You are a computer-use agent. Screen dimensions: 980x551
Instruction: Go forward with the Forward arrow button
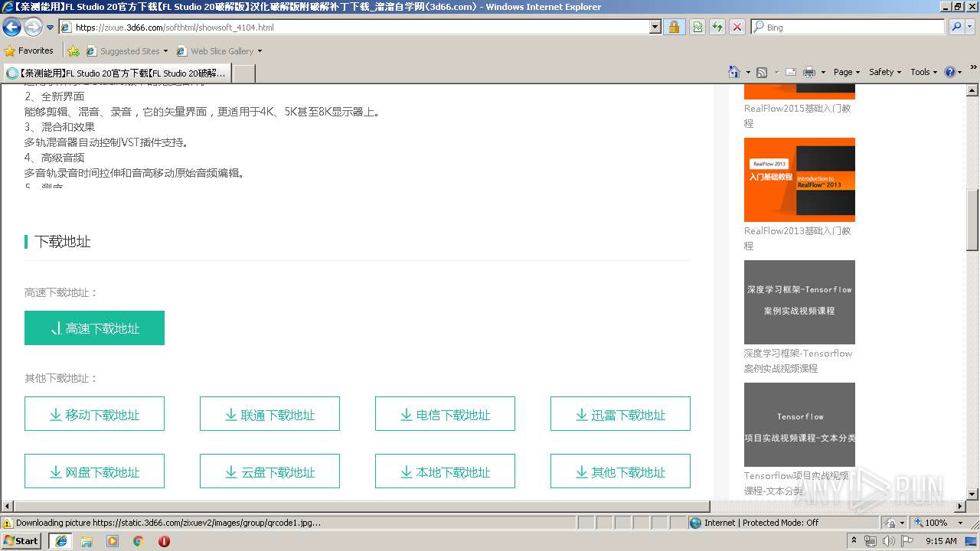point(33,28)
